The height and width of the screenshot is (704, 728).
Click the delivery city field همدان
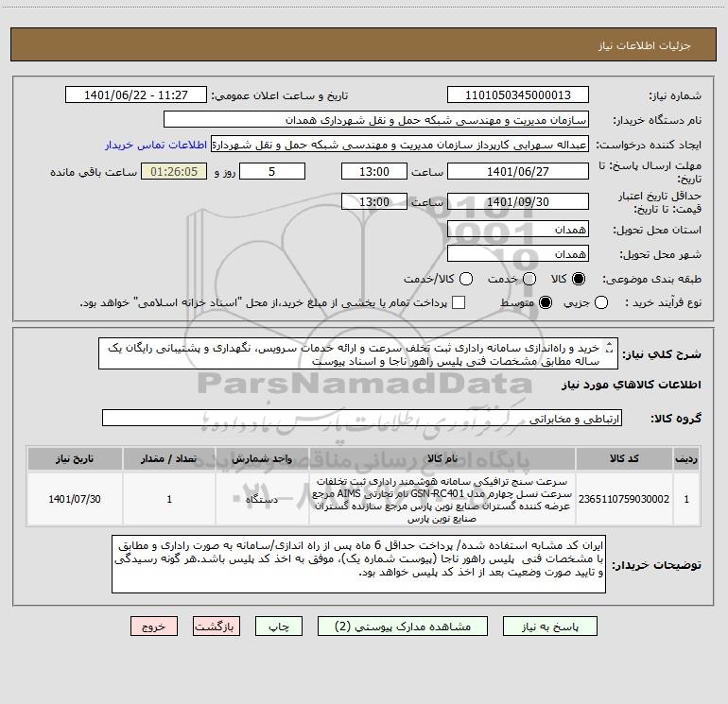pyautogui.click(x=518, y=253)
